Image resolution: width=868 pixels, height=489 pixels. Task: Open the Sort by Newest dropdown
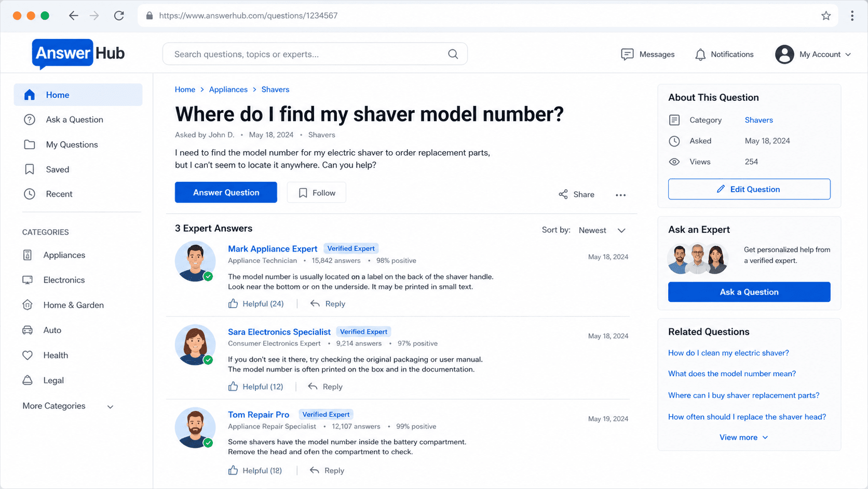click(602, 230)
